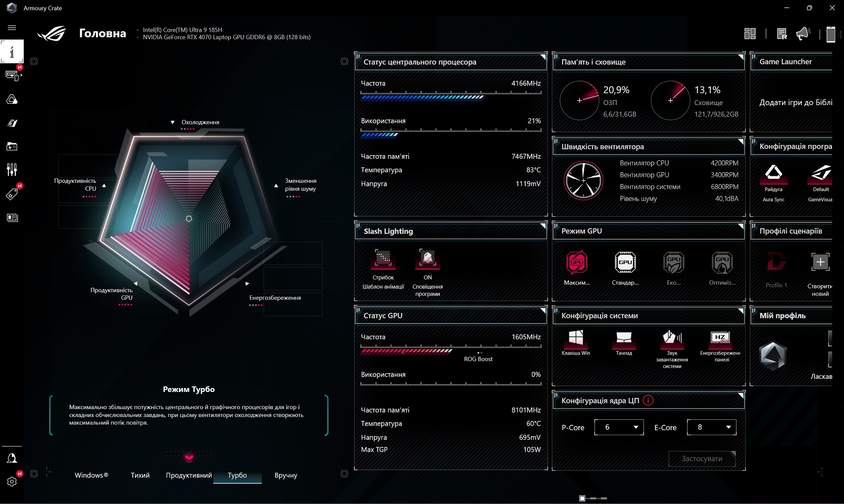
Task: Select the Home info icon in sidebar
Action: click(12, 52)
